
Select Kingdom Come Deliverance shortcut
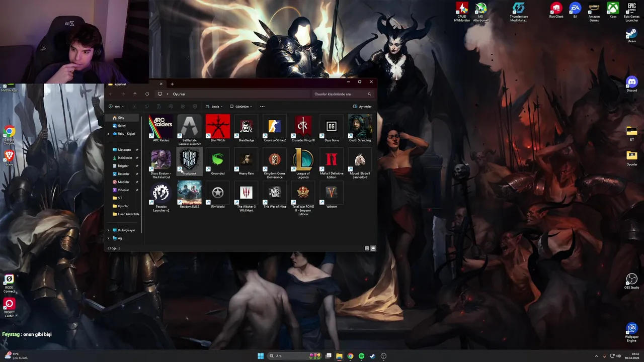pos(275,164)
